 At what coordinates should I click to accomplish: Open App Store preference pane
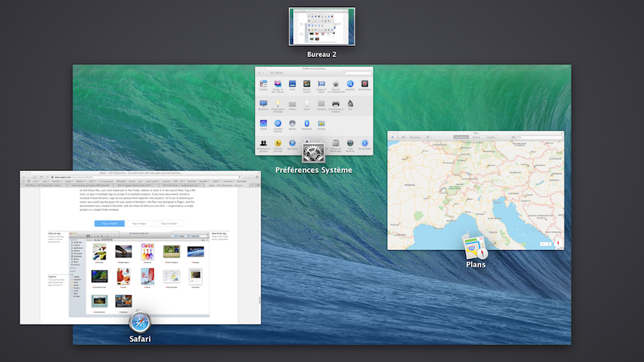pos(292,145)
